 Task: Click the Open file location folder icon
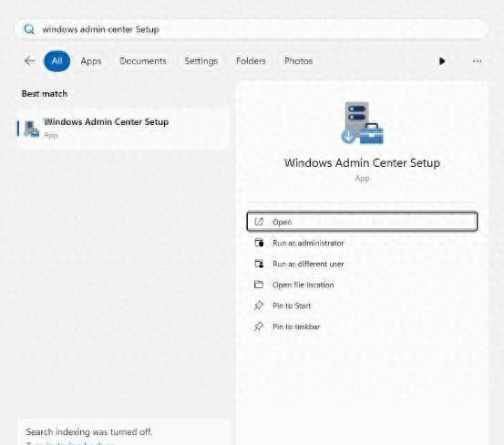point(259,285)
